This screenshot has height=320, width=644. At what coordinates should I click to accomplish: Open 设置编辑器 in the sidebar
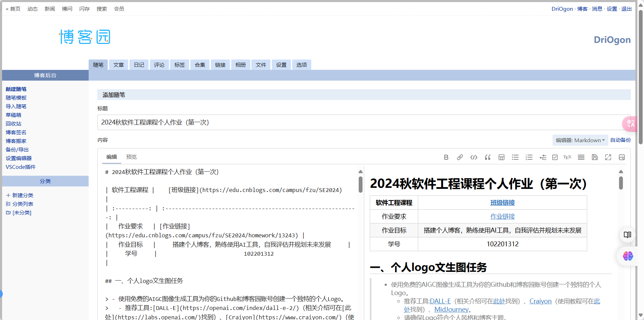[x=19, y=158]
